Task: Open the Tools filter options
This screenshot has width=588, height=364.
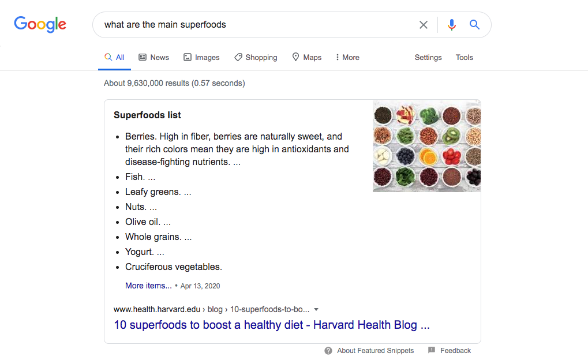Action: [x=464, y=57]
